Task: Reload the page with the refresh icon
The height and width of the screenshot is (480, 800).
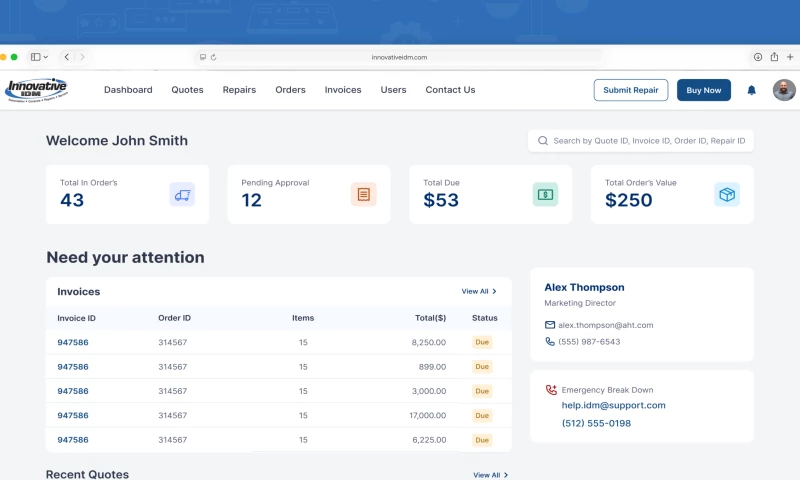Action: 213,57
